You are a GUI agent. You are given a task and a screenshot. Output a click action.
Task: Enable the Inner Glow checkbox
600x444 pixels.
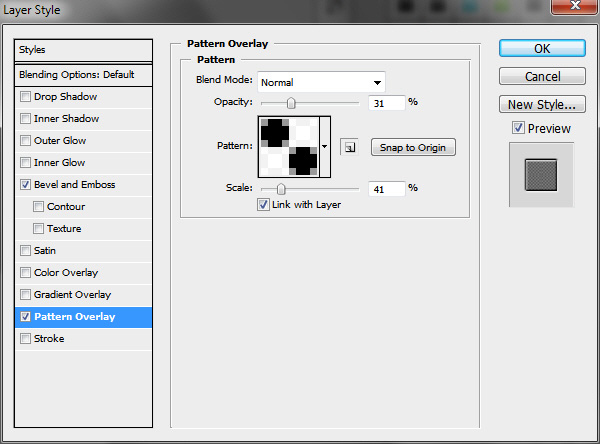[25, 162]
